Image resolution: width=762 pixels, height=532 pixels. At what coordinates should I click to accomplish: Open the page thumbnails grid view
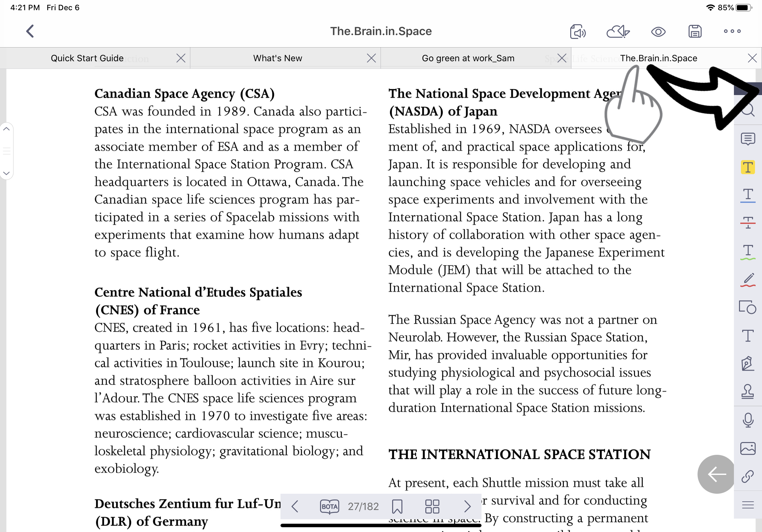pos(432,506)
